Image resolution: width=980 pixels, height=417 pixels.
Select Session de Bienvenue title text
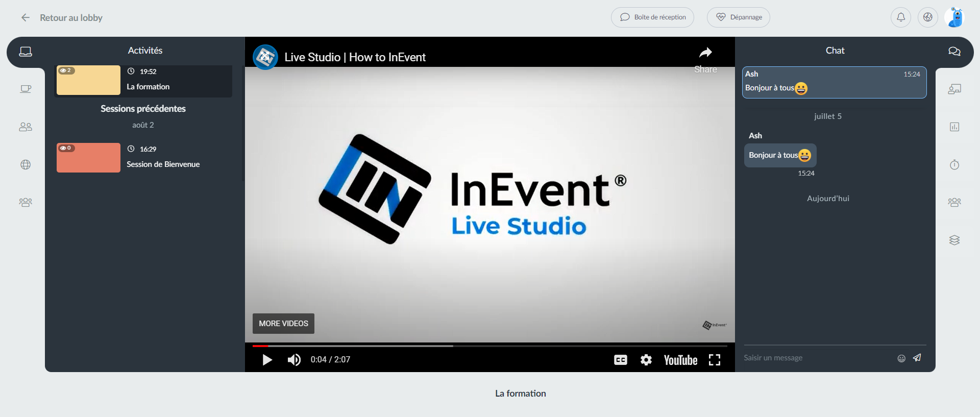pyautogui.click(x=163, y=164)
